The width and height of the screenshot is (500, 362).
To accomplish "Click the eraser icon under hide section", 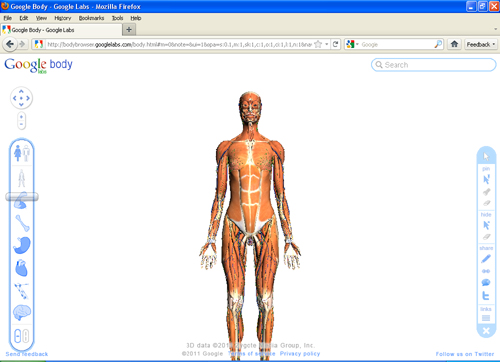I will tap(486, 237).
